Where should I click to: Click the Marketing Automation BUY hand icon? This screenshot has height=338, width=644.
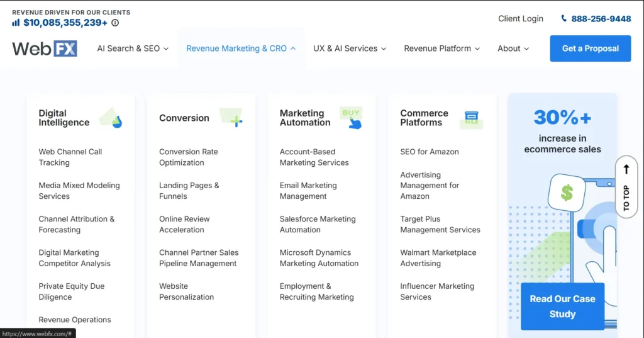[351, 118]
